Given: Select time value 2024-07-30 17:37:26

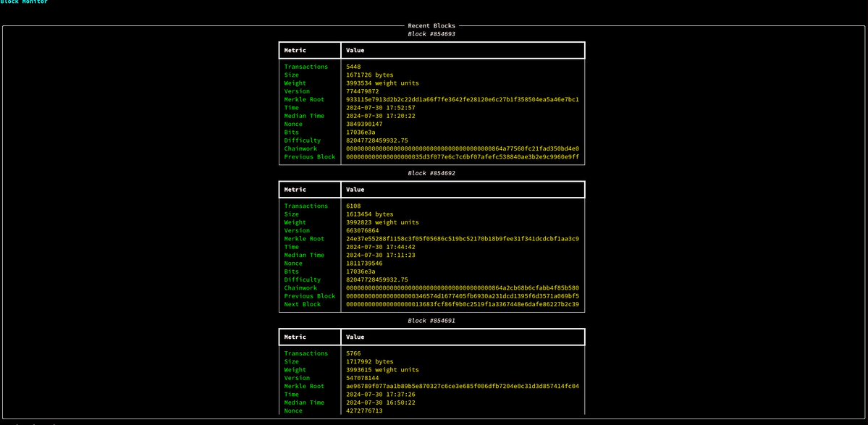Looking at the screenshot, I should coord(380,394).
